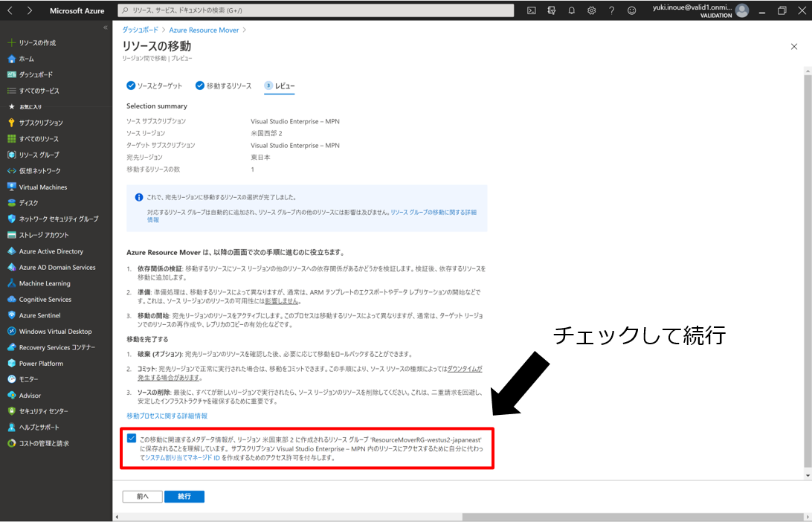
Task: Click the 前へ button
Action: click(143, 497)
